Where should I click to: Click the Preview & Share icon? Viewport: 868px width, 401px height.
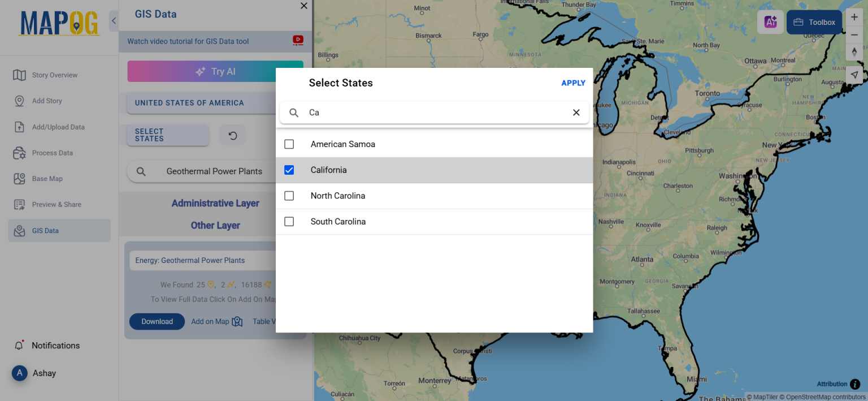tap(56, 204)
